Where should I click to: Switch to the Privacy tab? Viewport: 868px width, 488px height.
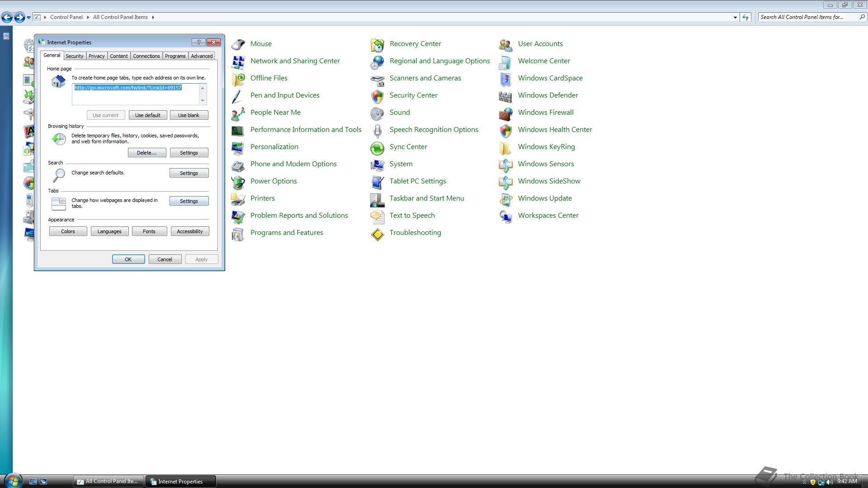(96, 56)
